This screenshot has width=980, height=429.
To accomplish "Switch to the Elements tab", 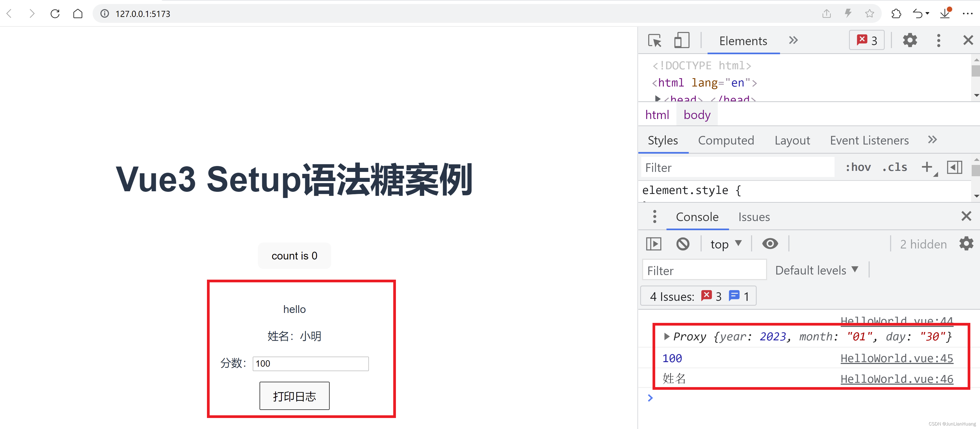I will pyautogui.click(x=743, y=41).
